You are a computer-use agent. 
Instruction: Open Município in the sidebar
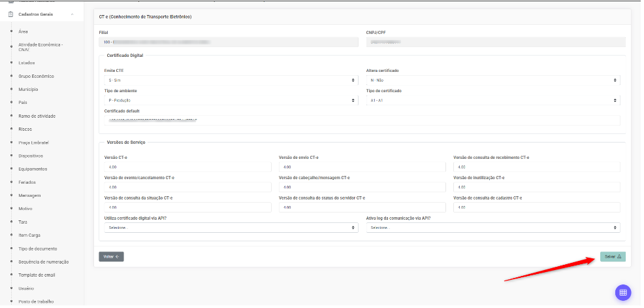(x=28, y=90)
